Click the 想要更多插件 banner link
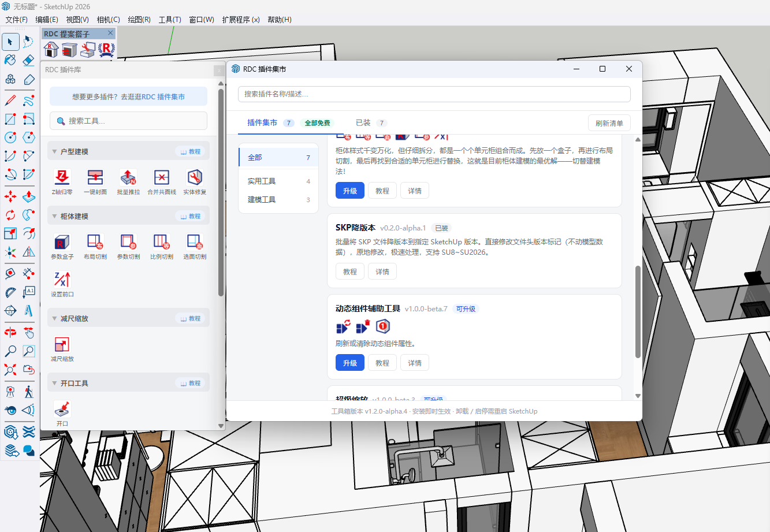The width and height of the screenshot is (770, 532). pyautogui.click(x=128, y=96)
